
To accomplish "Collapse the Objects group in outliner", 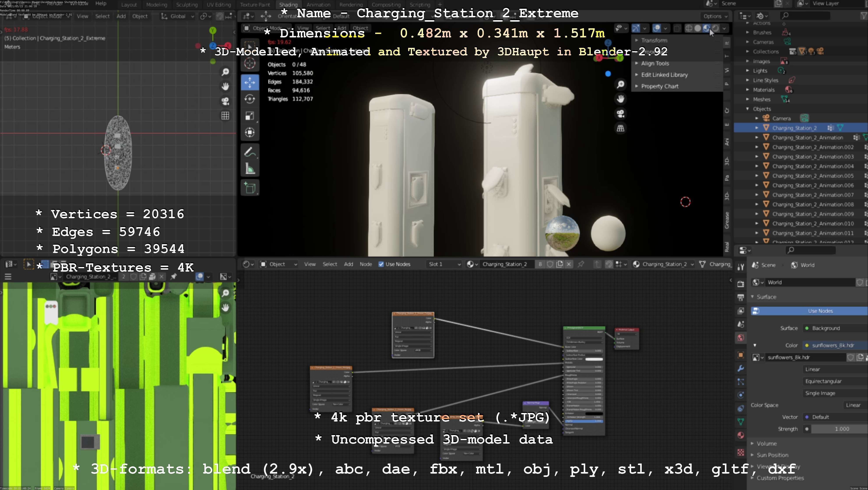I will [x=747, y=109].
